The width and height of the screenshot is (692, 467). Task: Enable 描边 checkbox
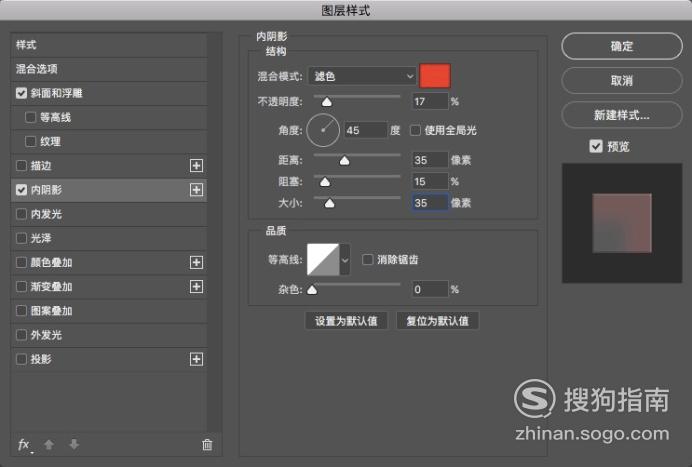[21, 166]
